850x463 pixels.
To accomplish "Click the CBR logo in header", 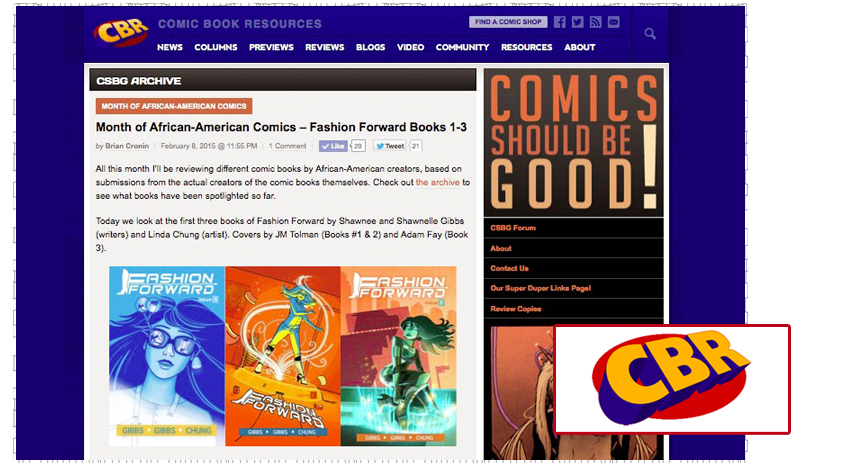I will pyautogui.click(x=121, y=33).
